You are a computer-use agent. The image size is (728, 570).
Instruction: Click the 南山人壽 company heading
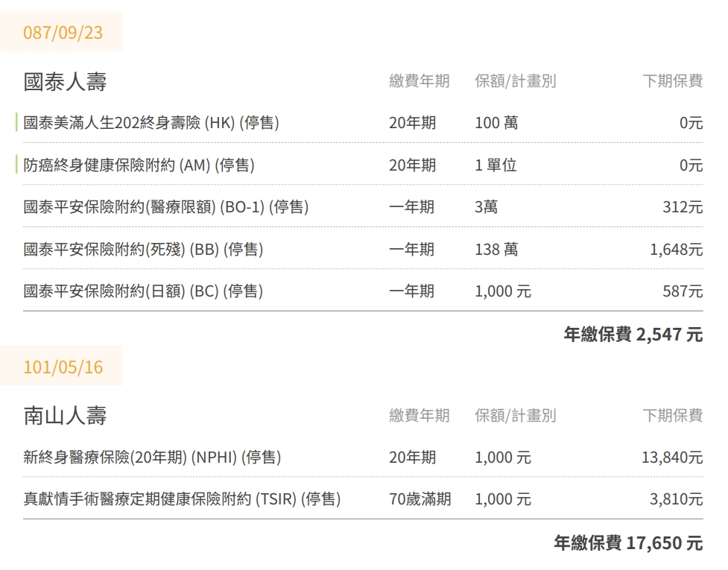[x=65, y=416]
